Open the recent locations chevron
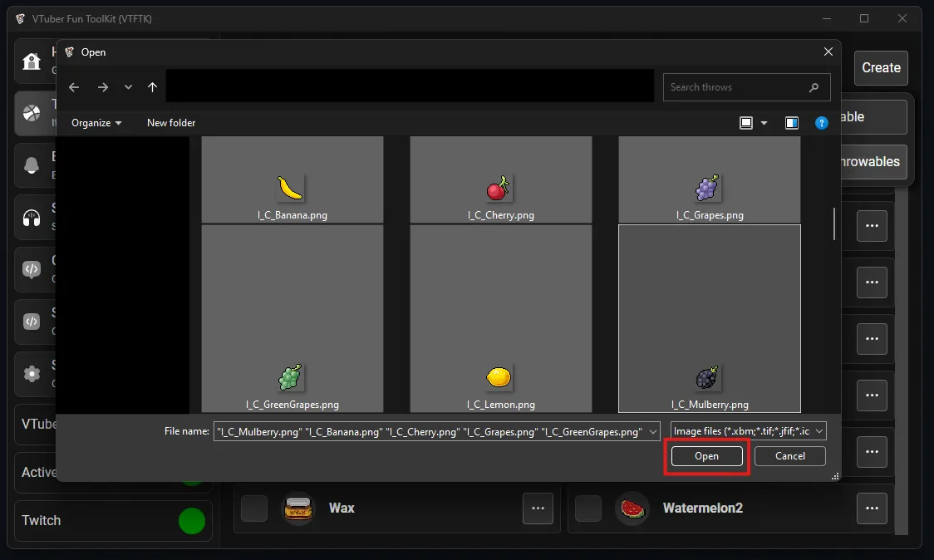The width and height of the screenshot is (934, 560). 128,87
